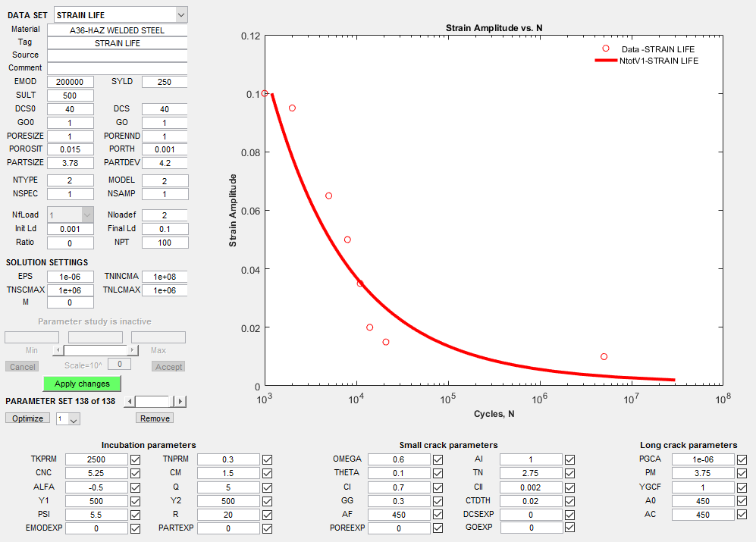This screenshot has height=542, width=756.
Task: Uncheck the TKPRM checkbox
Action: [x=135, y=459]
